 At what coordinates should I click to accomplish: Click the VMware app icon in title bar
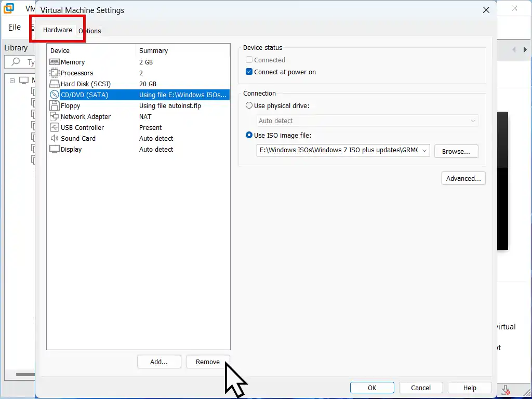point(9,8)
